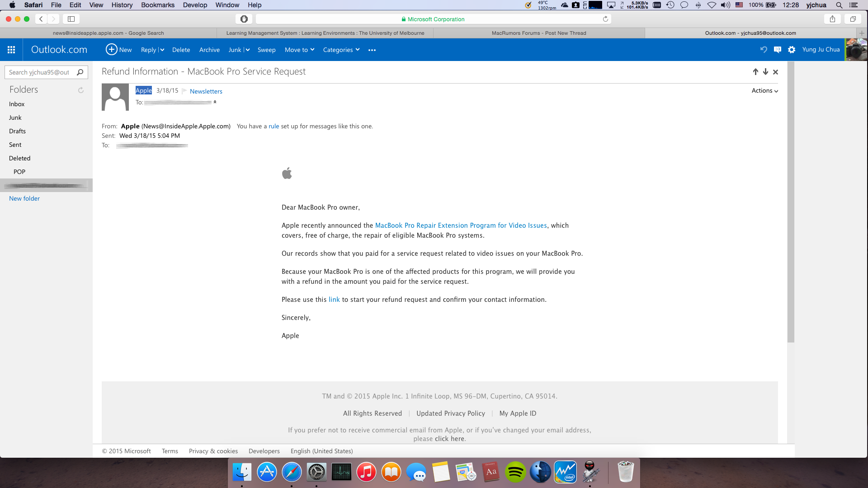Click the New message plus icon
The height and width of the screenshot is (488, 868).
click(111, 50)
